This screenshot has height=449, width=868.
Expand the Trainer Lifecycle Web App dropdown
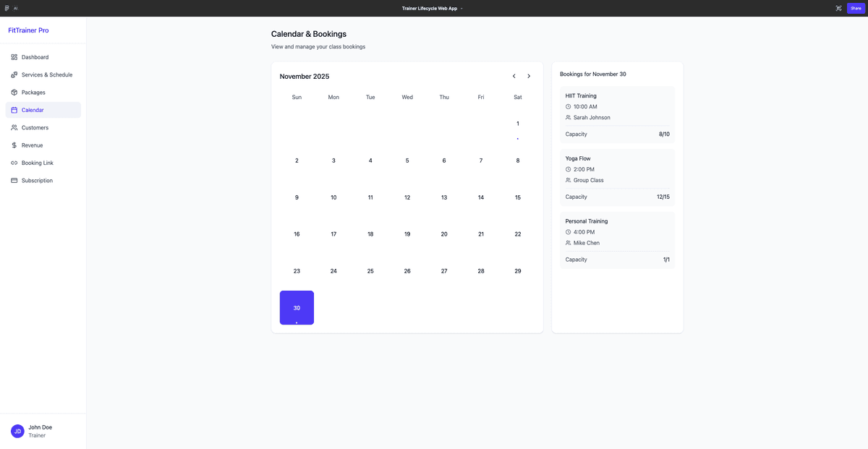coord(461,8)
